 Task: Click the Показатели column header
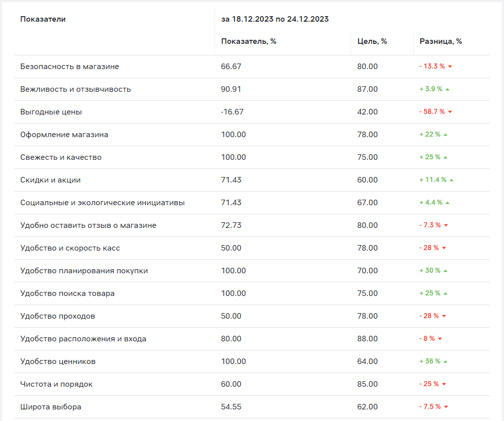43,19
